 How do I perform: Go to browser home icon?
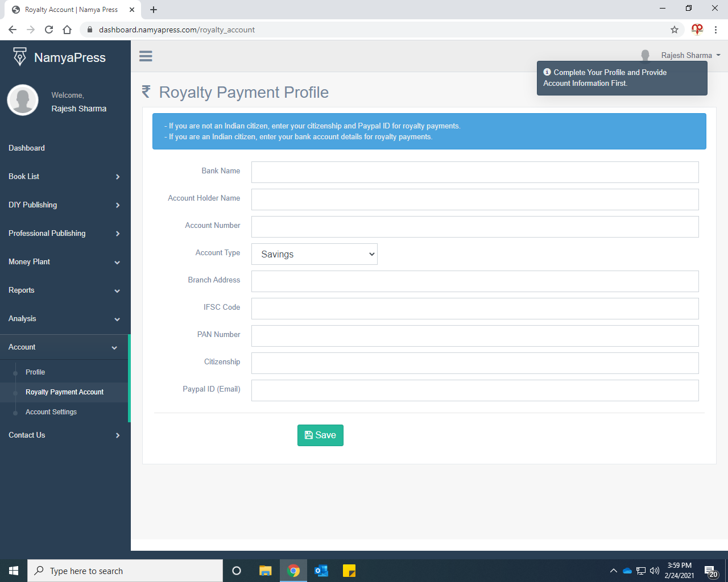coord(67,30)
